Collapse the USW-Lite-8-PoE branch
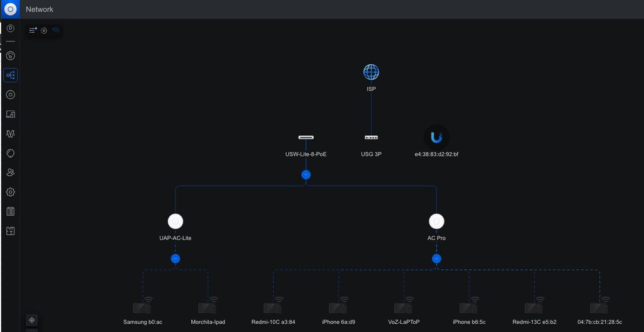 click(x=306, y=175)
